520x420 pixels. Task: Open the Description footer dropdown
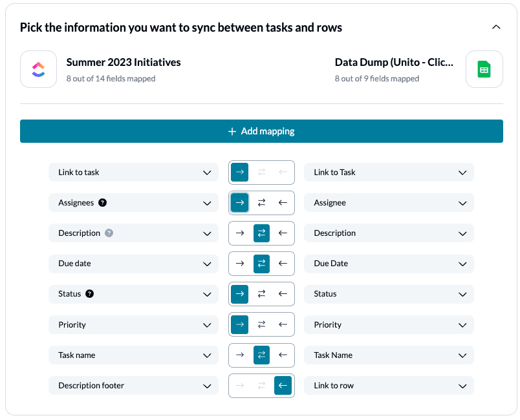click(133, 386)
